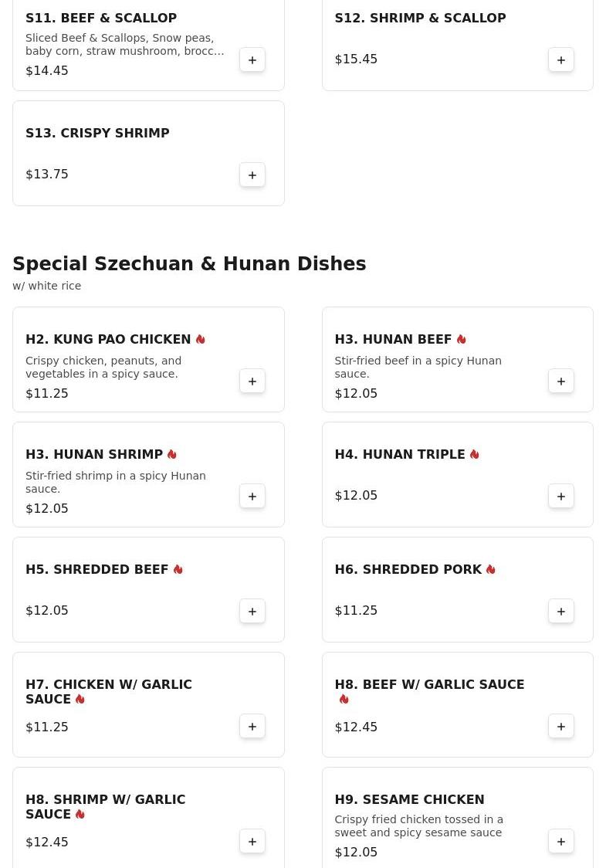The height and width of the screenshot is (868, 606).
Task: Click Special Szechuan & Hunan Dishes heading
Action: click(189, 264)
